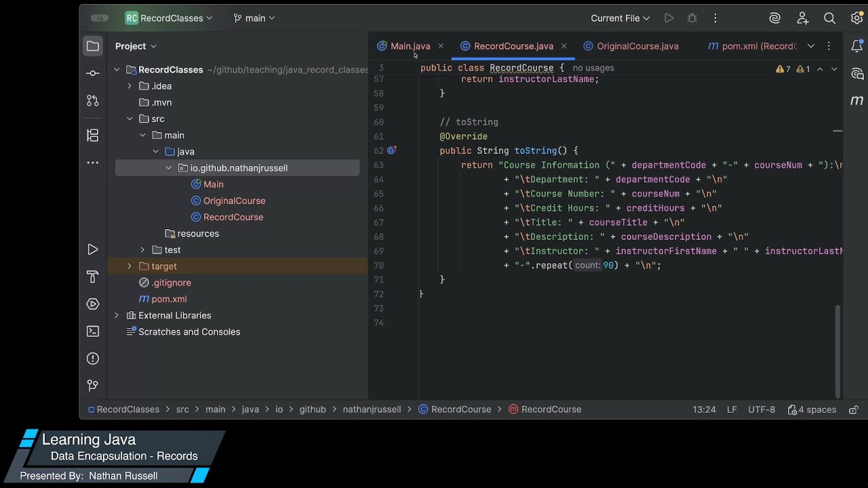This screenshot has width=868, height=488.
Task: Close the Main.java tab
Action: (x=441, y=46)
